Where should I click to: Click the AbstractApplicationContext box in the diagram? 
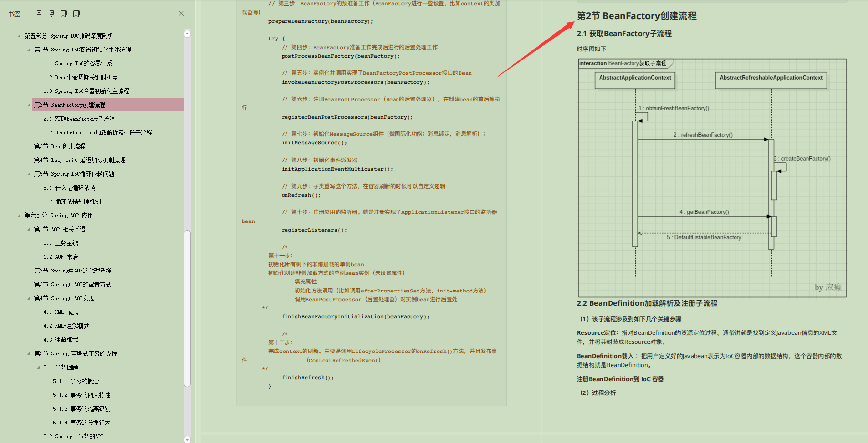coord(635,80)
